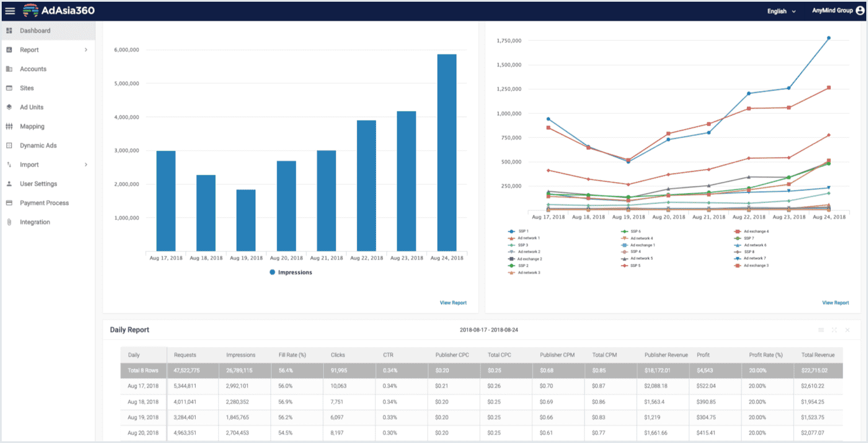Click the hamburger menu icon

[x=10, y=11]
